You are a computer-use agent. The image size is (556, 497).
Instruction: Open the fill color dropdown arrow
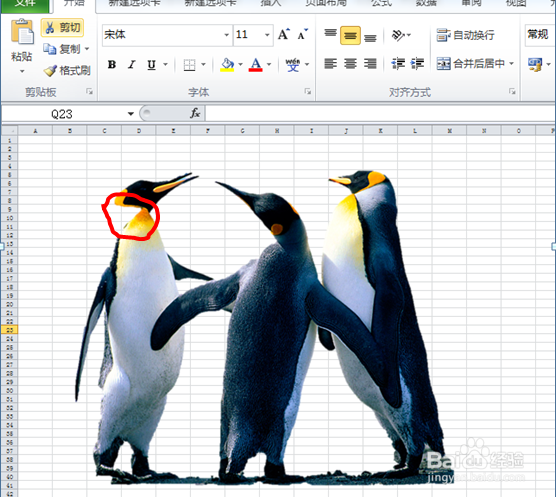[240, 65]
